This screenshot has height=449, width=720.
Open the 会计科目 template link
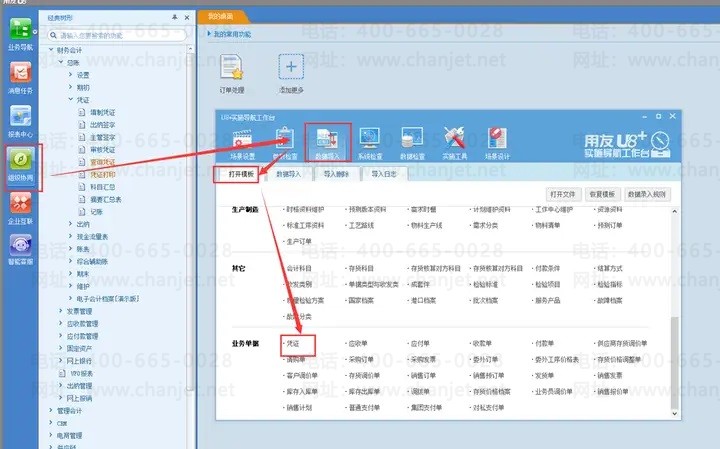299,268
